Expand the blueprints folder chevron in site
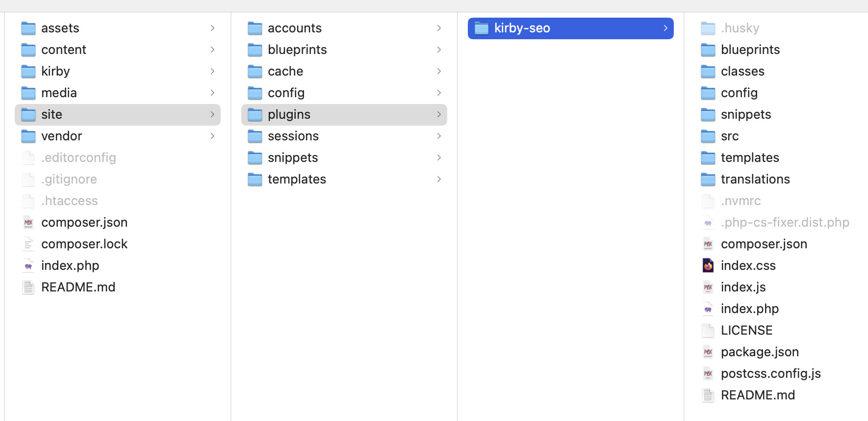The height and width of the screenshot is (421, 868). [x=439, y=50]
